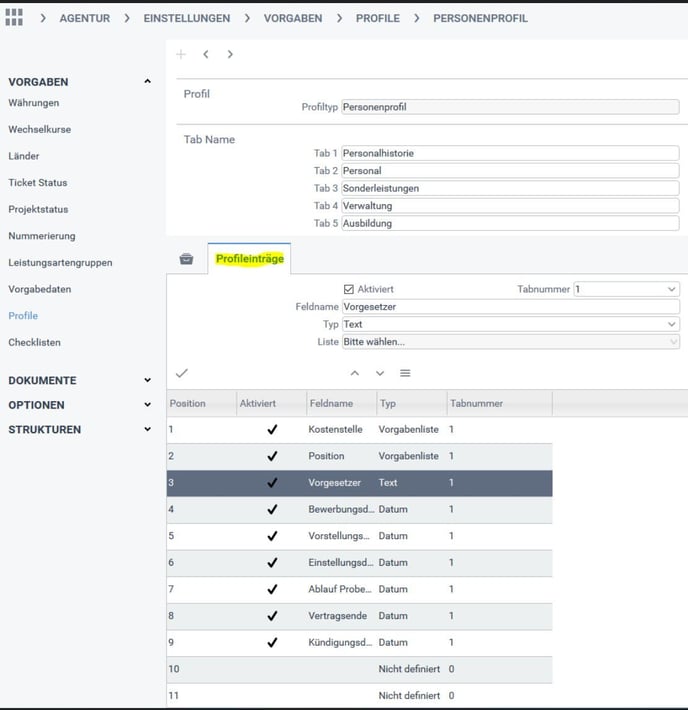Toggle Aktiviert checkmark for Kostenstelle row

point(272,430)
